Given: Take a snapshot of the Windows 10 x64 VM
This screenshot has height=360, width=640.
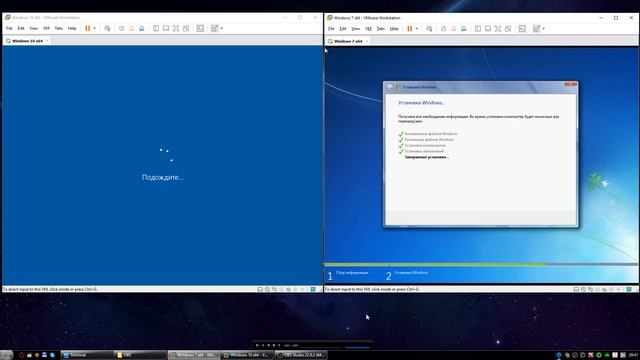Looking at the screenshot, I should pos(121,29).
